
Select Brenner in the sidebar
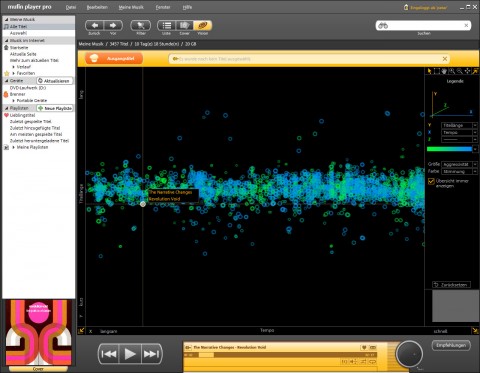17,94
